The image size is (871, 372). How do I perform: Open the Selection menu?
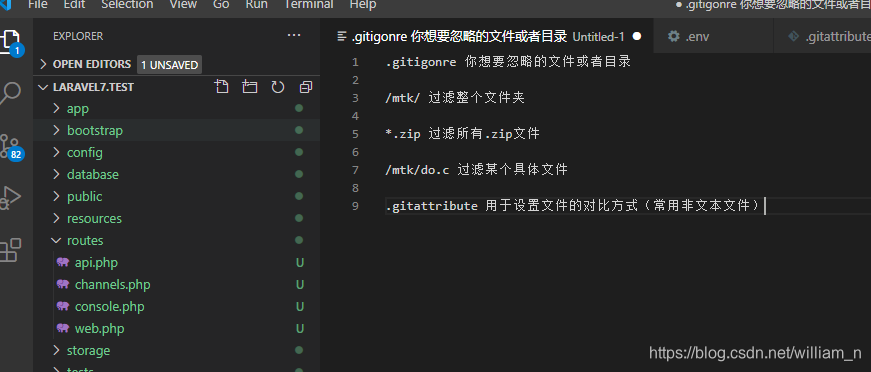tap(127, 5)
